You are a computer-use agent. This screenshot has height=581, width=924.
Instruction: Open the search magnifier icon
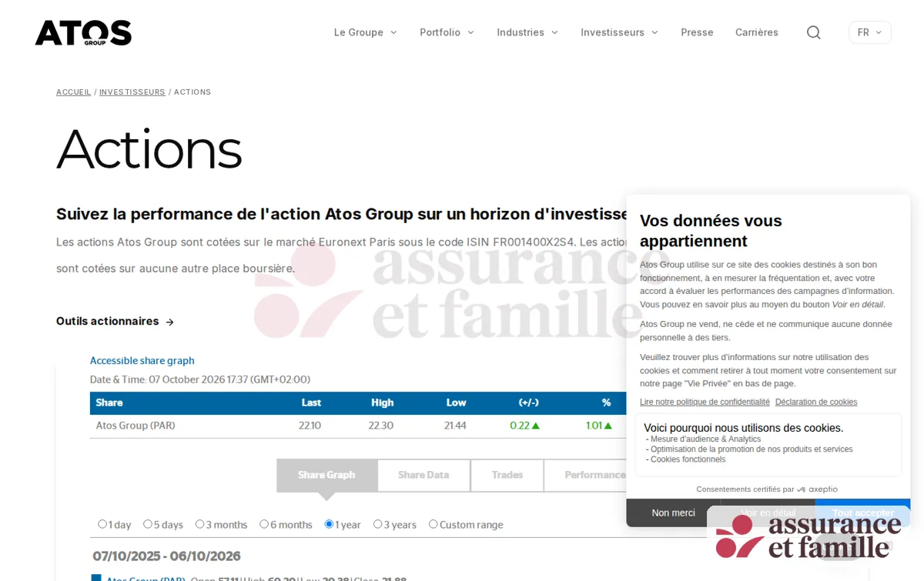(x=813, y=32)
